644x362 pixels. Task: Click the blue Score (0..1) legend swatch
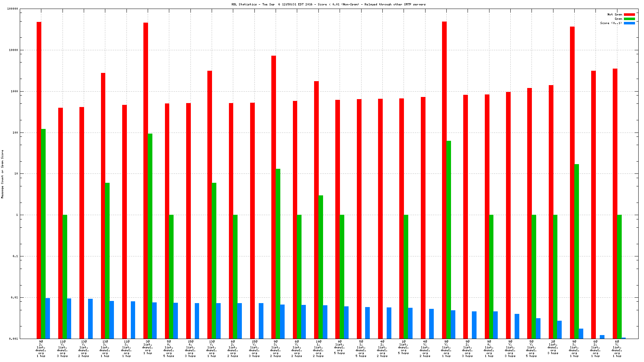(629, 23)
